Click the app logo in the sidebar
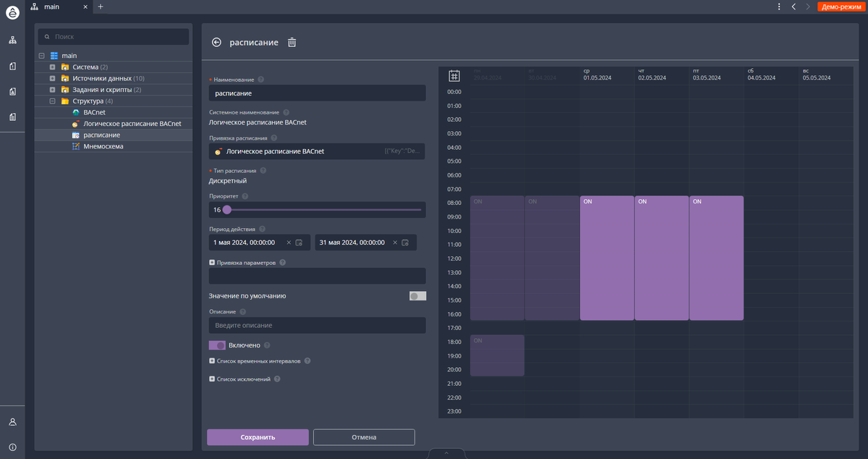Screen dimensions: 868x459 pos(12,12)
